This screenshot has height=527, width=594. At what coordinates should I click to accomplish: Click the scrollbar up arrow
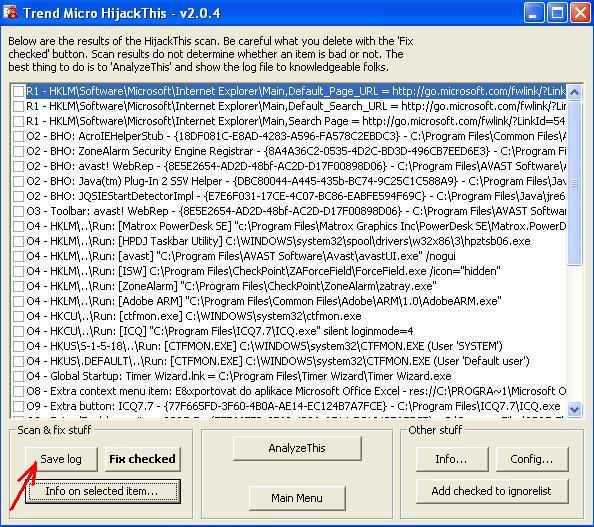(x=574, y=92)
